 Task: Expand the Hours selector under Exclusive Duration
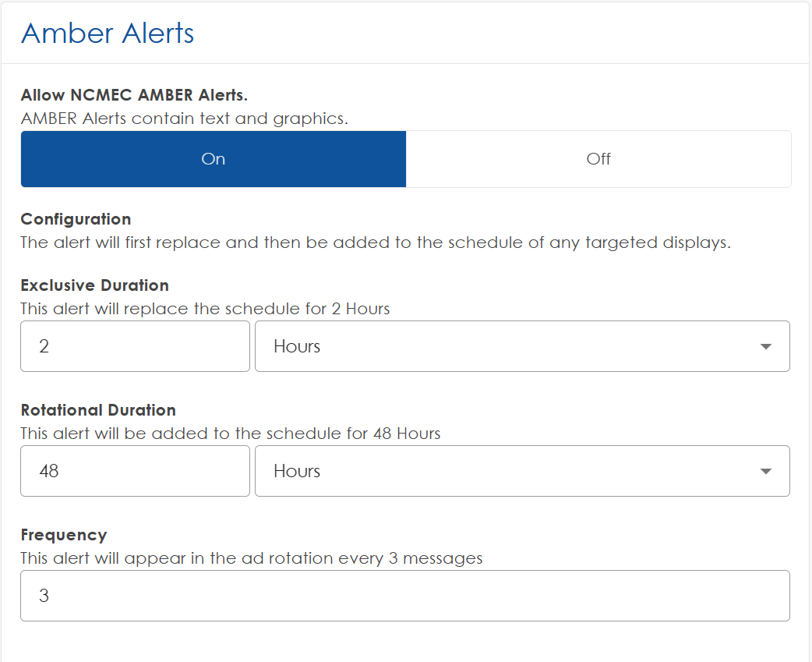pos(522,346)
